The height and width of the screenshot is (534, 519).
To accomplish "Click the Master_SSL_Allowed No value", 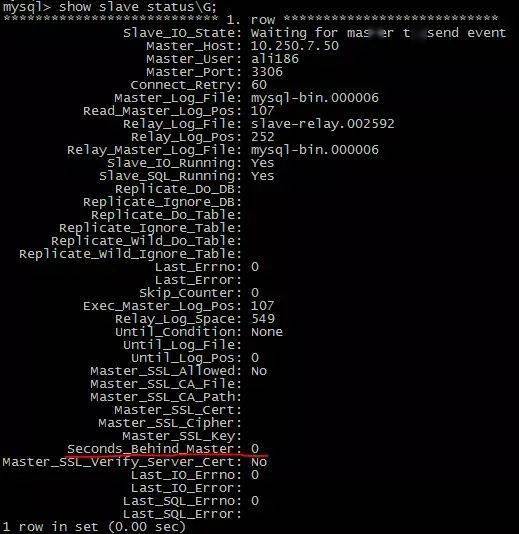I will click(x=259, y=371).
